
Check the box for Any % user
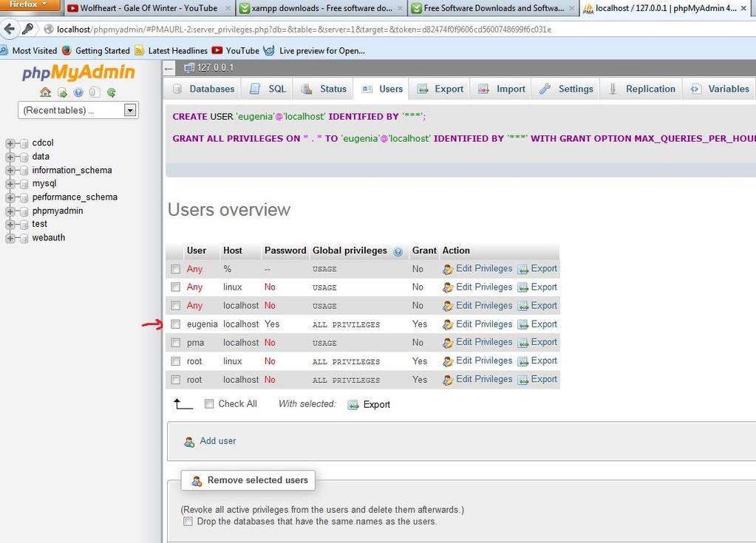tap(175, 270)
